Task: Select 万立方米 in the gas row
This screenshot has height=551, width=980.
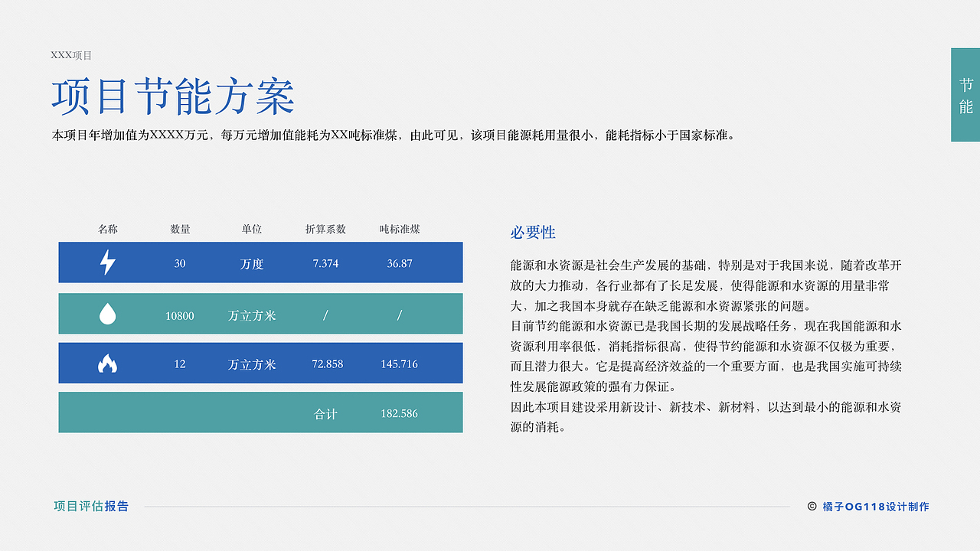Action: 252,365
